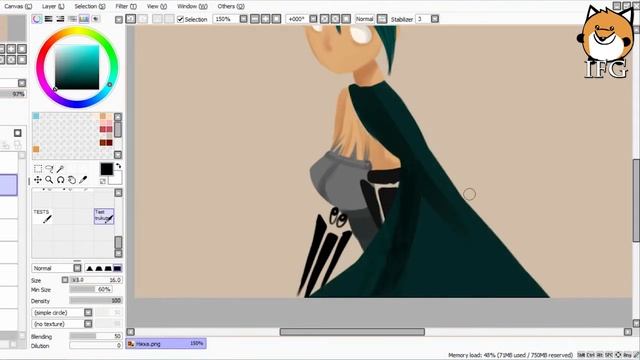Open the Layer menu

point(53,6)
